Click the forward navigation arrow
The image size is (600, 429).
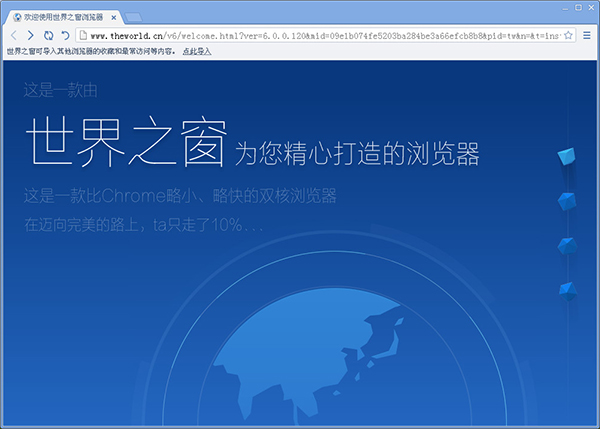(x=31, y=35)
